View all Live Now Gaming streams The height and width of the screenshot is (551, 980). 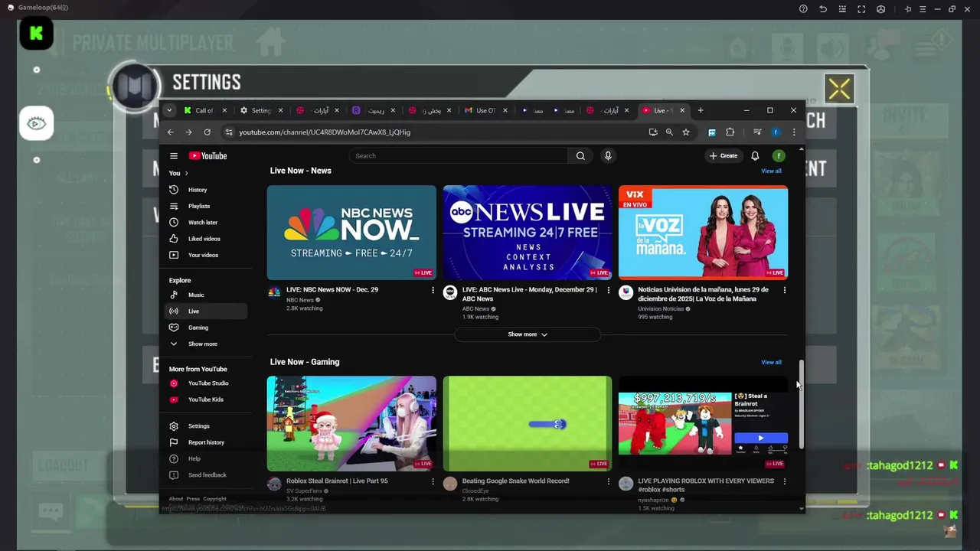[771, 362]
